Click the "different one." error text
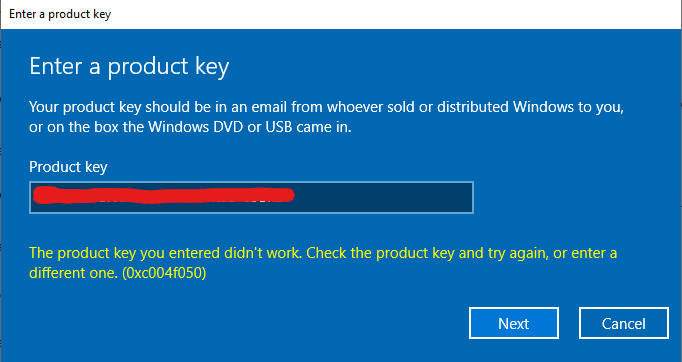The height and width of the screenshot is (362, 682). click(74, 273)
